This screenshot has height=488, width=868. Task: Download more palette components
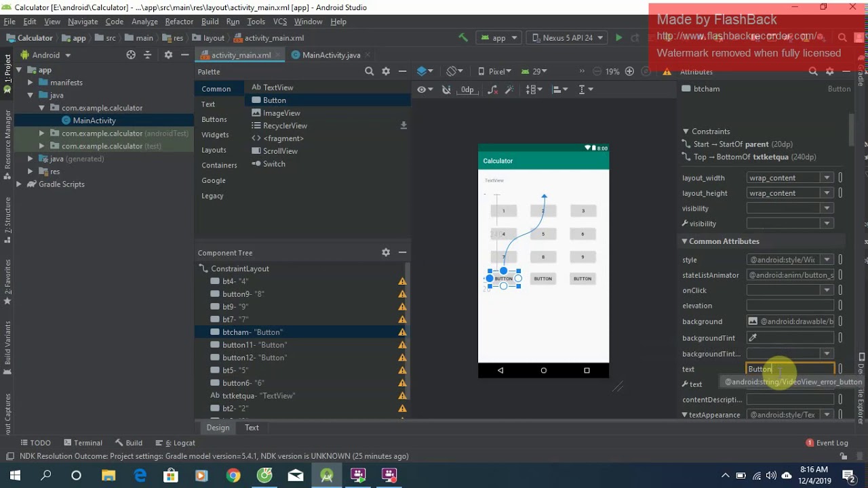tap(403, 125)
